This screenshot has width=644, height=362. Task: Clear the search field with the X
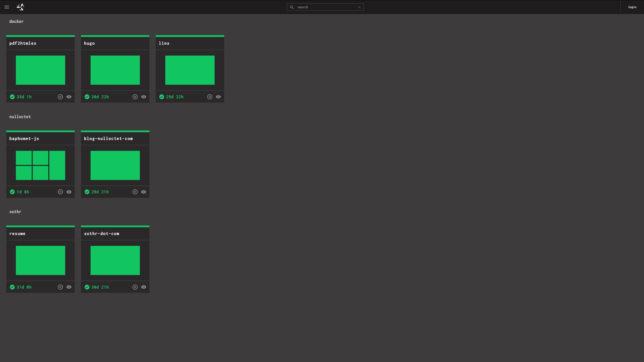[359, 7]
